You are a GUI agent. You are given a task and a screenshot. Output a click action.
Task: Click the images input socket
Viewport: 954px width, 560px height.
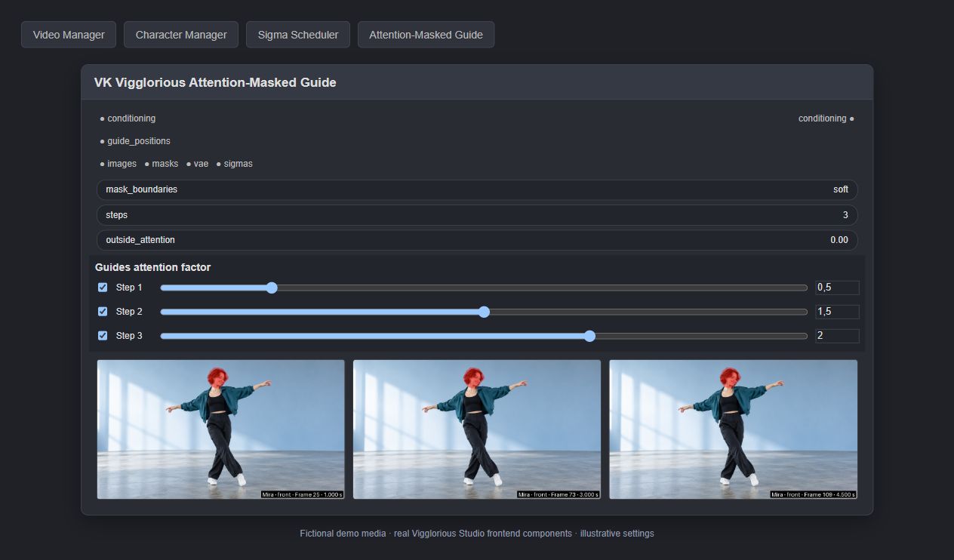tap(102, 165)
